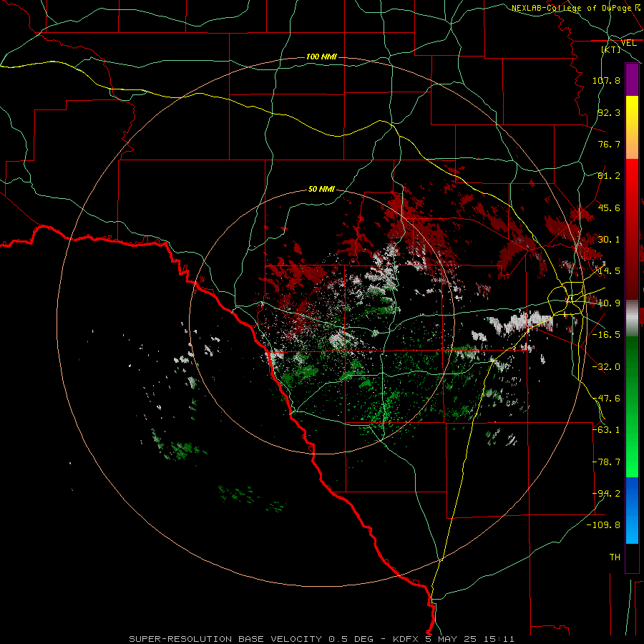Click the "[KT]" units label
Viewport: 644px width, 644px height.
click(611, 49)
